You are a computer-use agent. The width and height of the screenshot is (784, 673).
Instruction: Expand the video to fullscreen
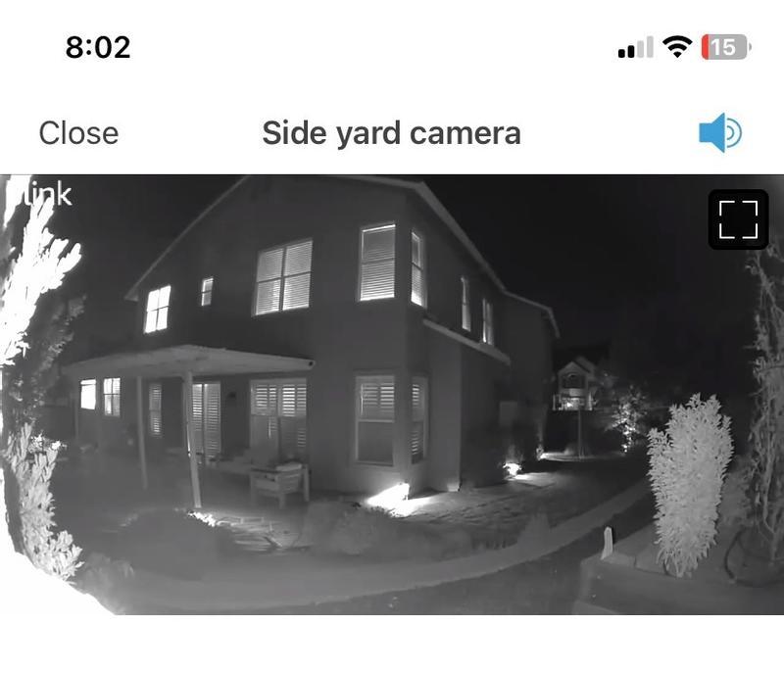coord(738,219)
